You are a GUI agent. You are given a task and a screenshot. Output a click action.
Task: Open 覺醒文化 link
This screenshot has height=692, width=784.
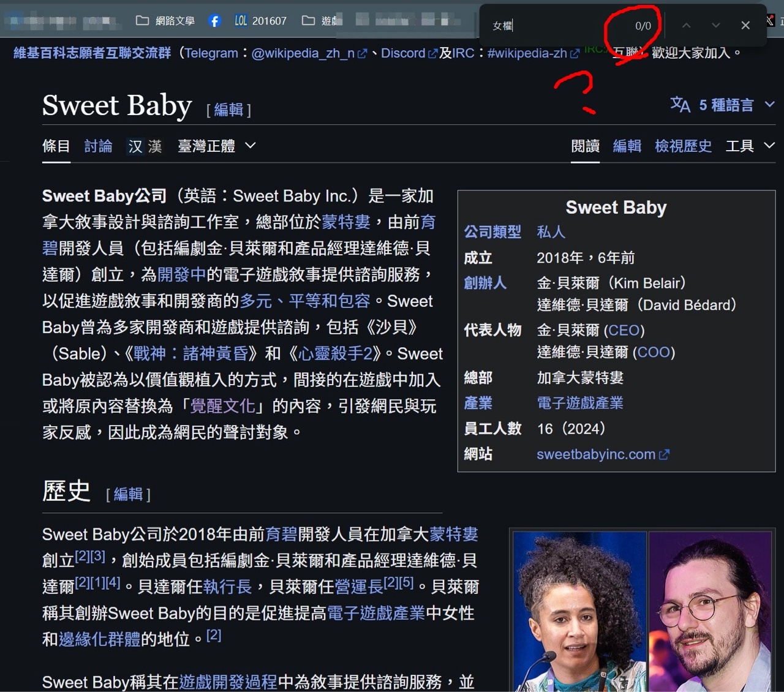point(223,406)
